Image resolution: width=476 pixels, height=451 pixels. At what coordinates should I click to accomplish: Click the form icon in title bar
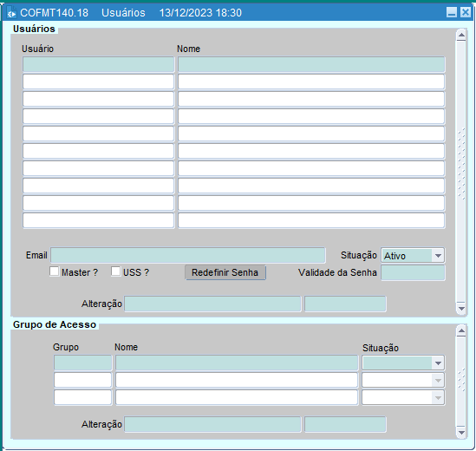tap(11, 12)
